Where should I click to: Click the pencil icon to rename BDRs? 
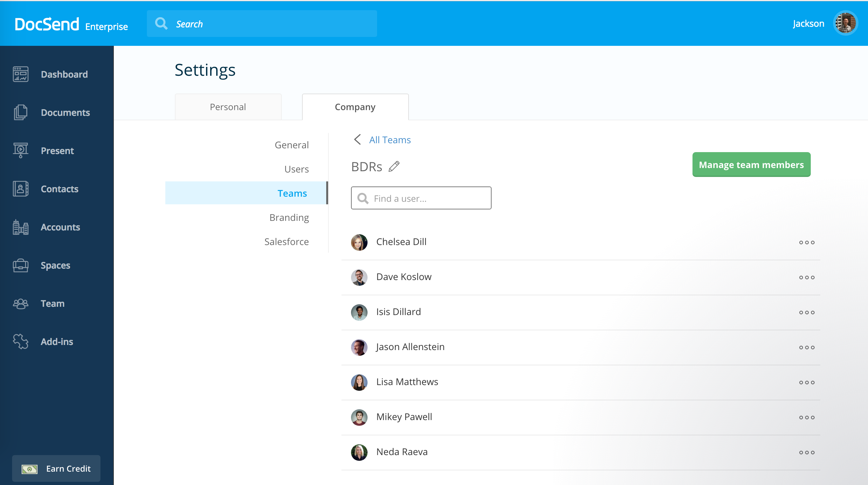394,166
